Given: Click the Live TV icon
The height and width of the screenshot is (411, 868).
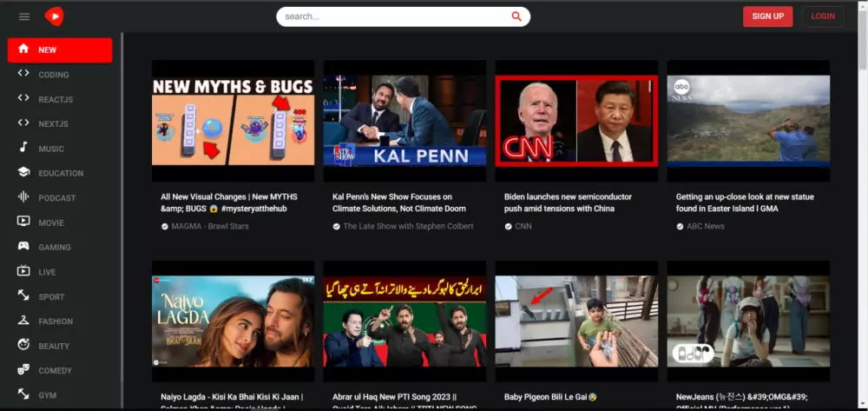Looking at the screenshot, I should (x=23, y=271).
